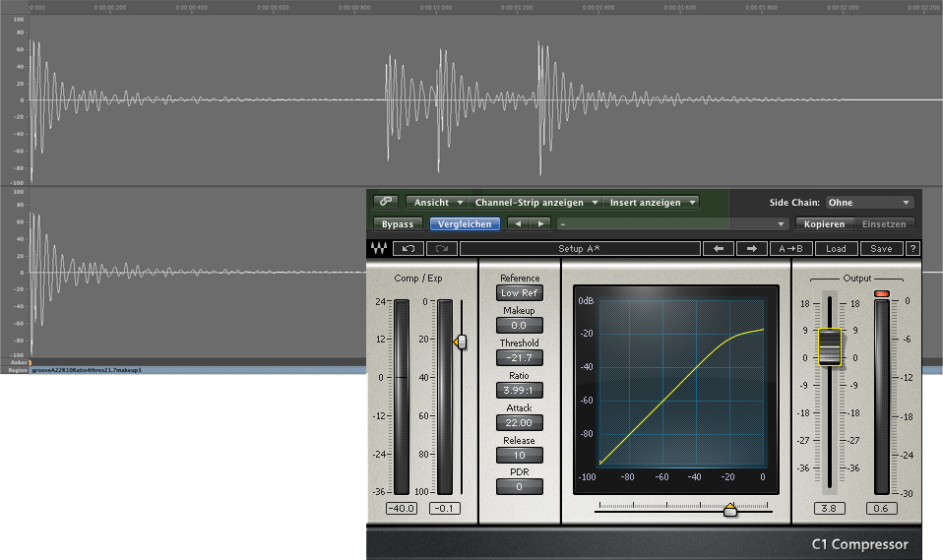Click the Load button

click(836, 249)
